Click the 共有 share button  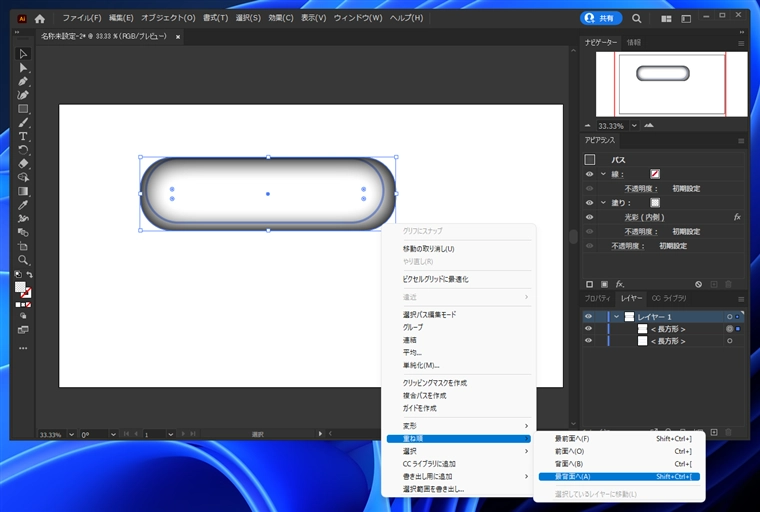tap(601, 18)
